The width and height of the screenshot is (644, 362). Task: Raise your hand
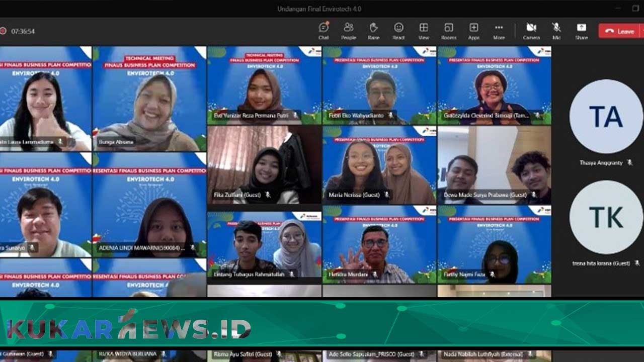coord(373,30)
